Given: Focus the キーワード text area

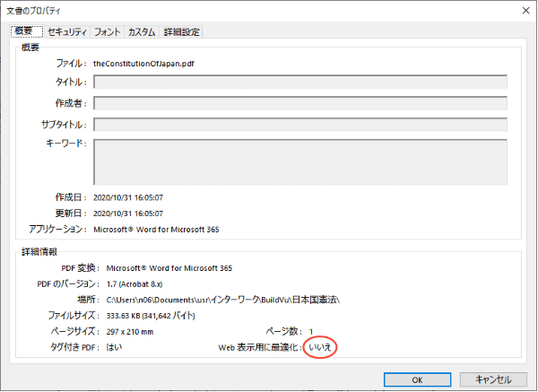Looking at the screenshot, I should pyautogui.click(x=300, y=161).
